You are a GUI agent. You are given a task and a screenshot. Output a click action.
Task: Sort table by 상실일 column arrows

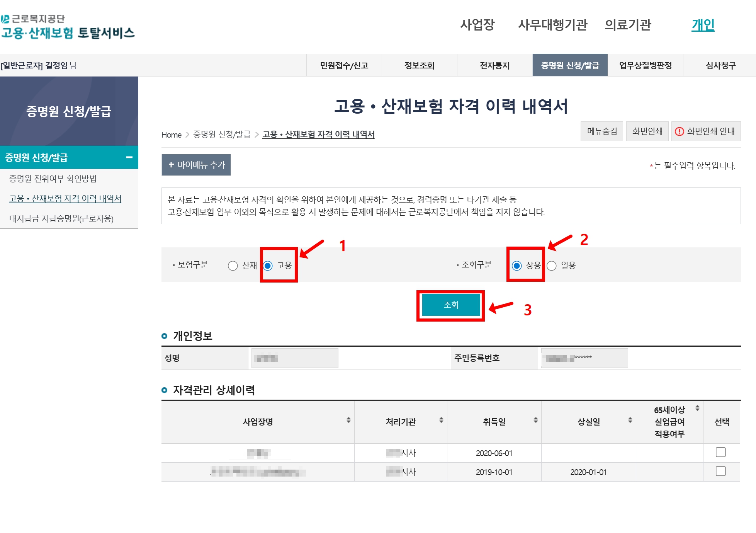[x=630, y=420]
